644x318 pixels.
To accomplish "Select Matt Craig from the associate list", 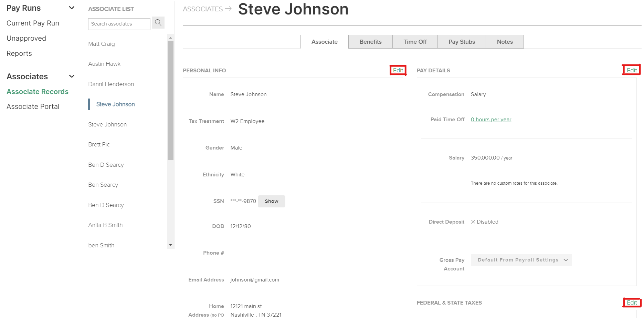I will coord(101,44).
